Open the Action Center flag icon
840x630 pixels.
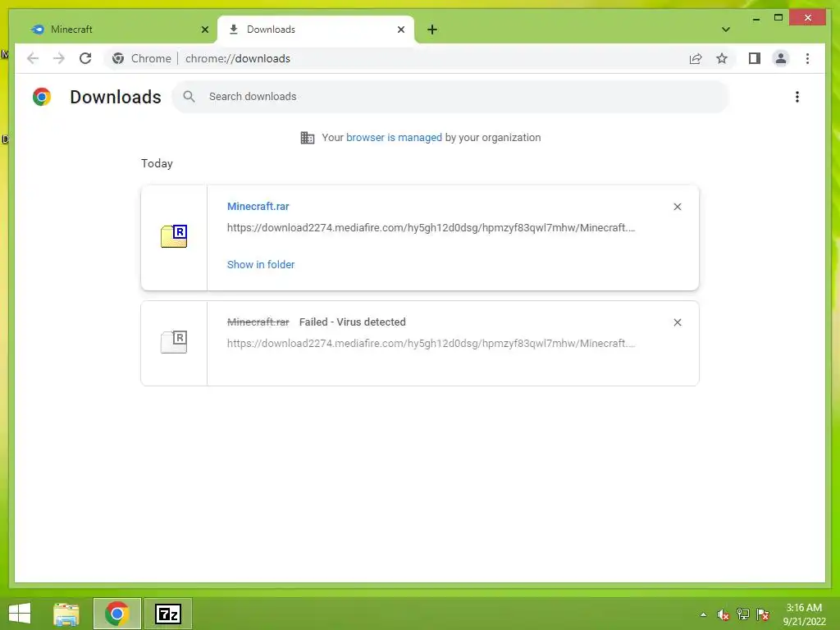tap(762, 614)
